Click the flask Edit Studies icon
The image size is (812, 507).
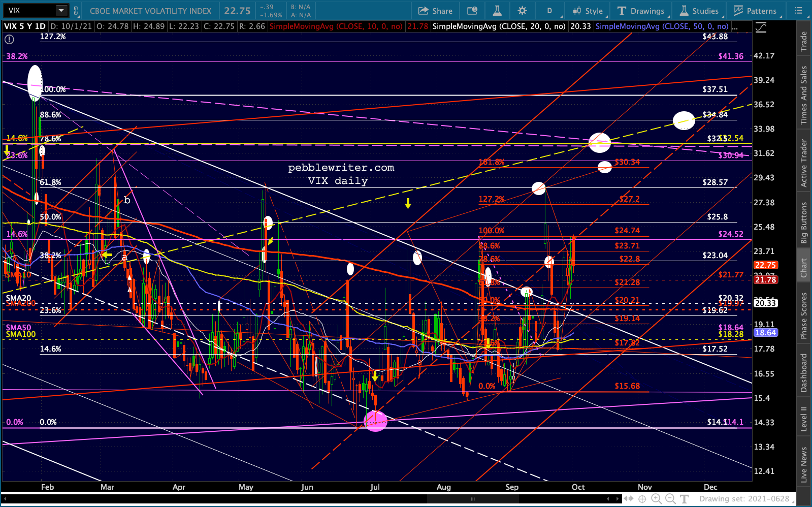point(497,11)
